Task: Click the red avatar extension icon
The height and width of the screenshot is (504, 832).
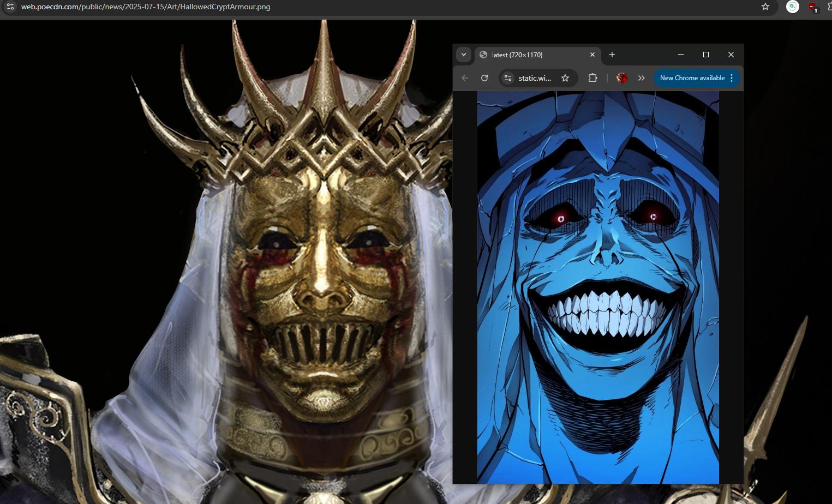Action: [622, 78]
